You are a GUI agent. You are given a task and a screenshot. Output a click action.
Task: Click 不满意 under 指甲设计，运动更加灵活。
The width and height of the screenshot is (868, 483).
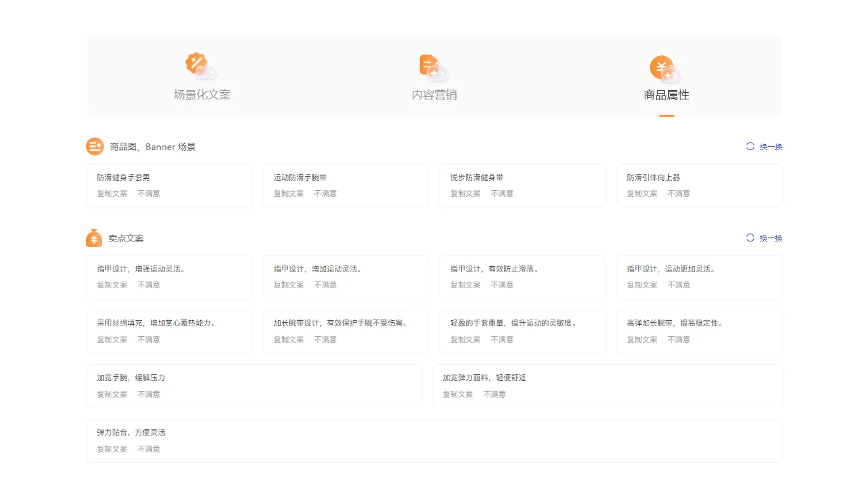679,285
